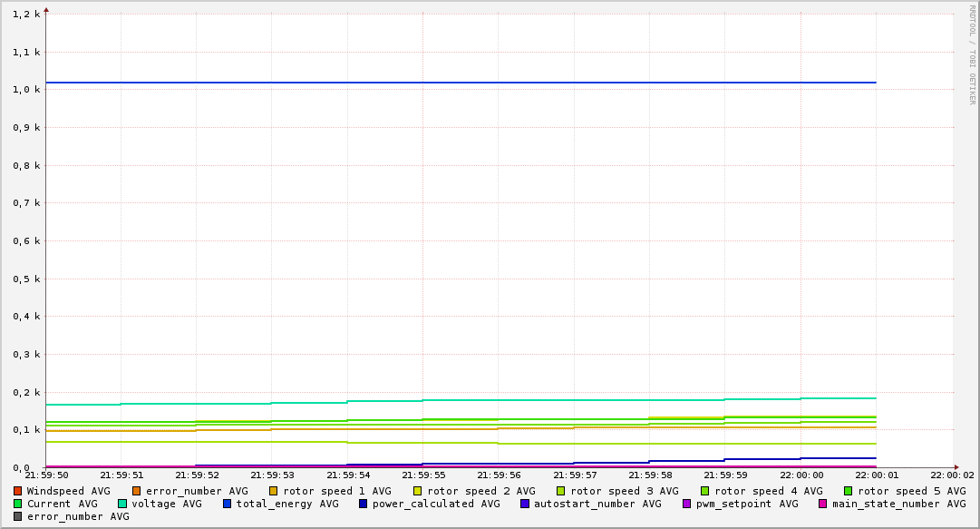Click the 21:59:55 time axis label
Viewport: 980px width, 529px height.
click(x=422, y=475)
